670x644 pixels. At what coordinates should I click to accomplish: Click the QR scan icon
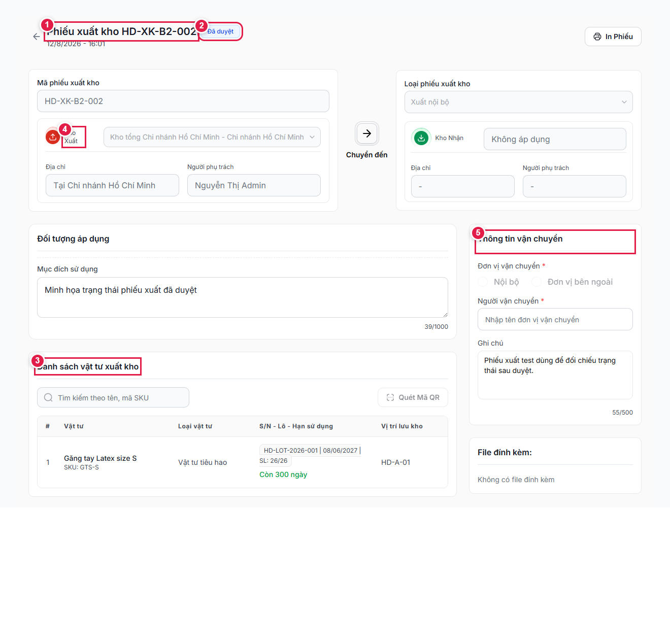390,397
